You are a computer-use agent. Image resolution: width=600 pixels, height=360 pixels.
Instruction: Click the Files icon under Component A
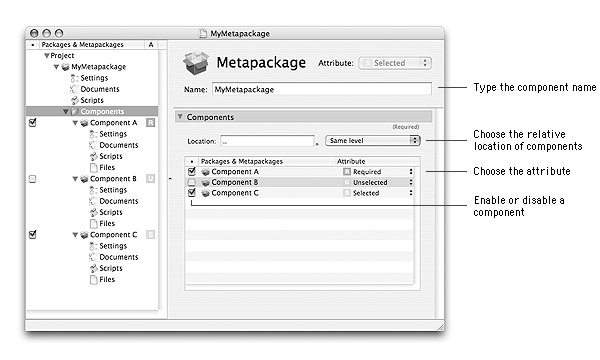(x=93, y=168)
